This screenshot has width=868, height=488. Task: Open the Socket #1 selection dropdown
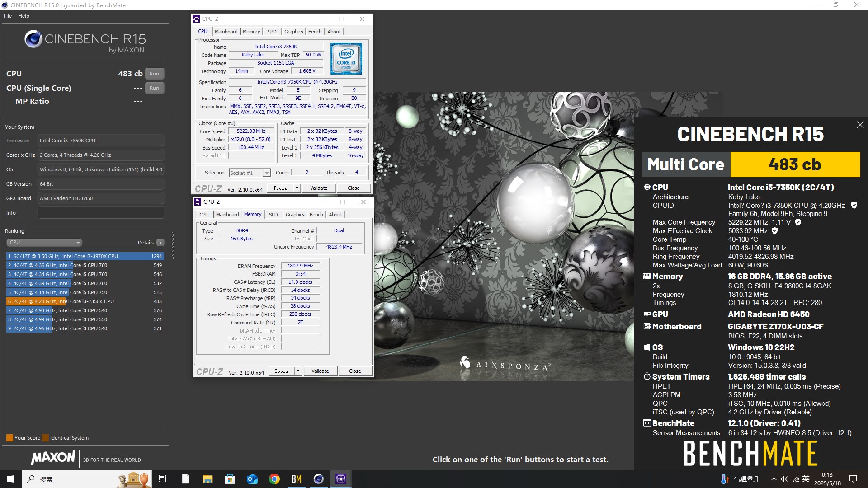pyautogui.click(x=250, y=173)
